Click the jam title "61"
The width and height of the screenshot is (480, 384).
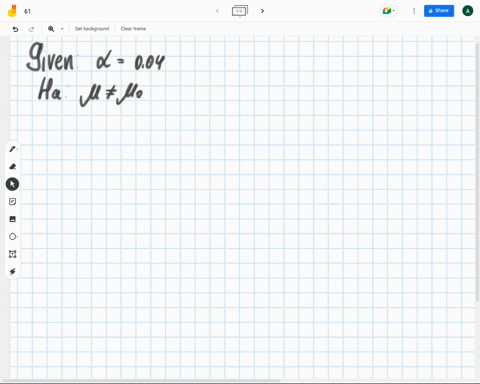(27, 11)
